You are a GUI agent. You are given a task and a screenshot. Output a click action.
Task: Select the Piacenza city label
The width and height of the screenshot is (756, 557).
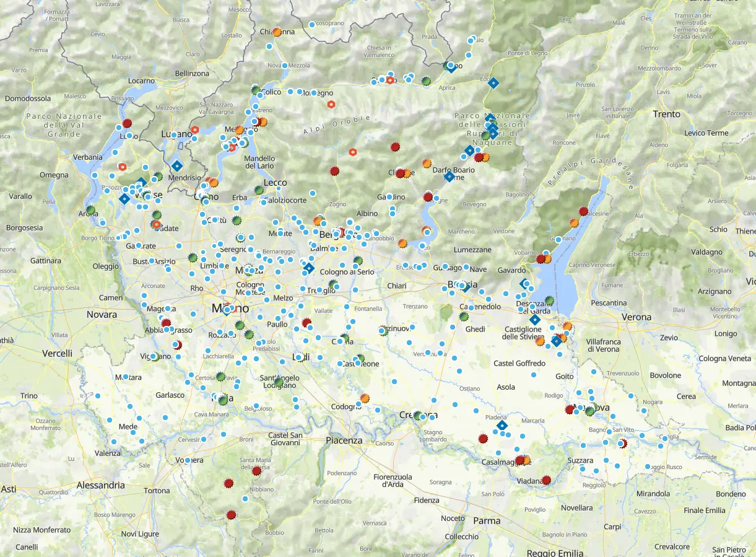click(344, 441)
